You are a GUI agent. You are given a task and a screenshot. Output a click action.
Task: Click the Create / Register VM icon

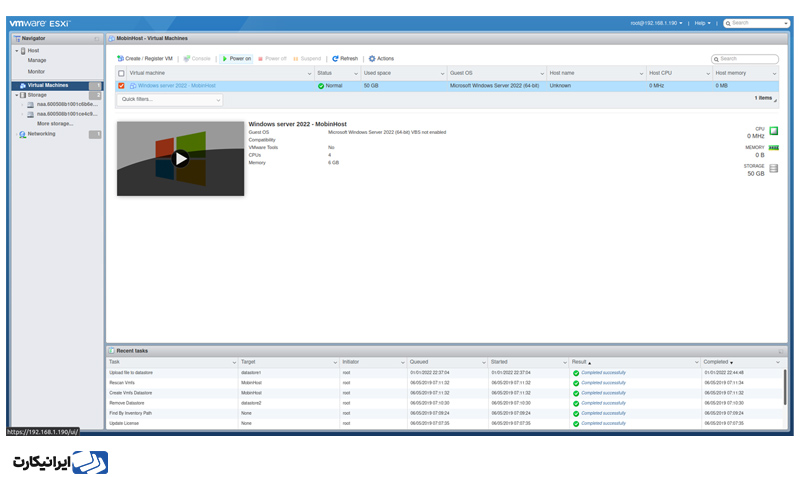pos(120,59)
